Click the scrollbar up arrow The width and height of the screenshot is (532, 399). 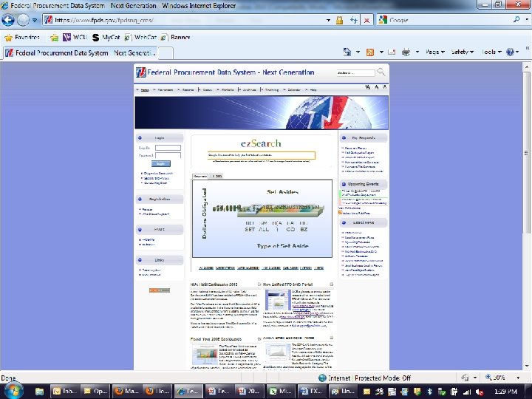coord(527,66)
